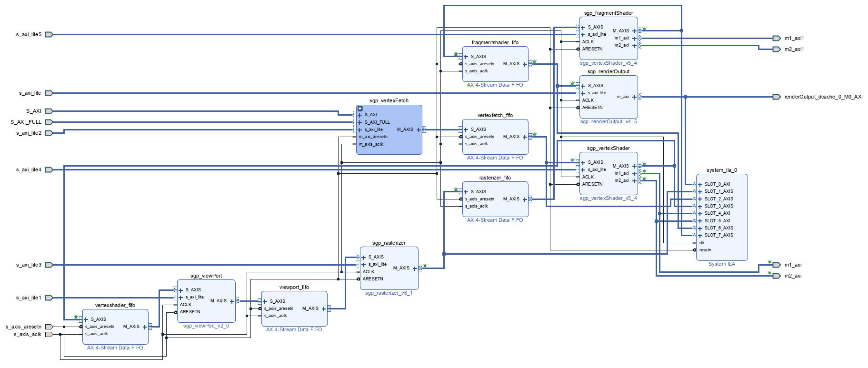Click the S_AXI input port symbol
Image resolution: width=868 pixels, height=368 pixels.
click(x=49, y=111)
